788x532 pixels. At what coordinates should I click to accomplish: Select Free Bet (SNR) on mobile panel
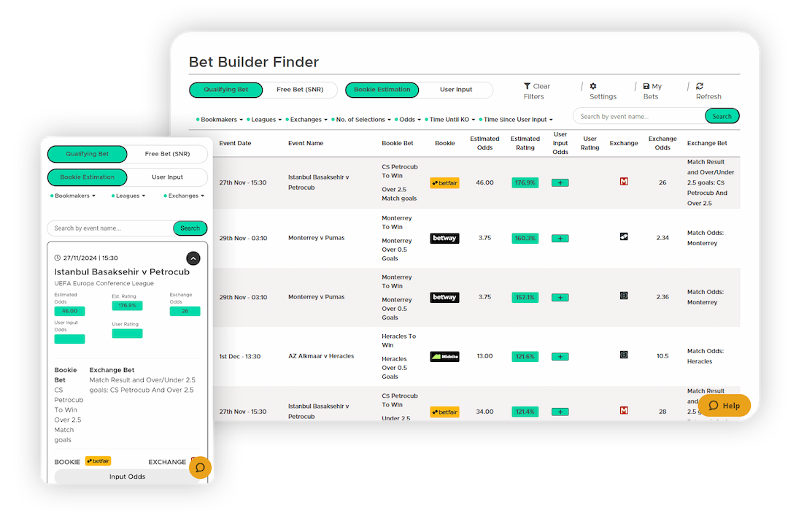point(167,154)
